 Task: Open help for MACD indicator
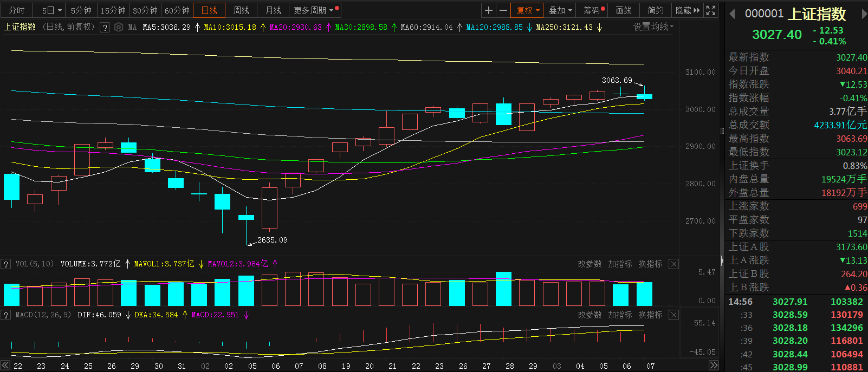6,315
